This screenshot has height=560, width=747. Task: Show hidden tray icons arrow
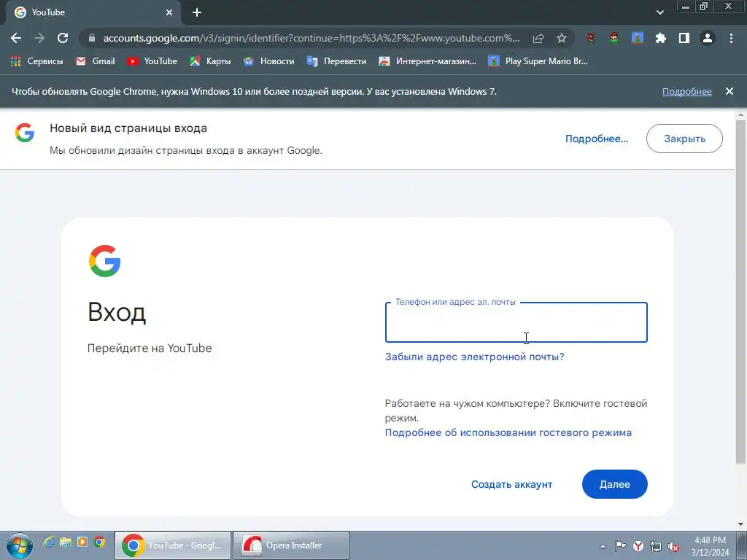click(x=603, y=546)
